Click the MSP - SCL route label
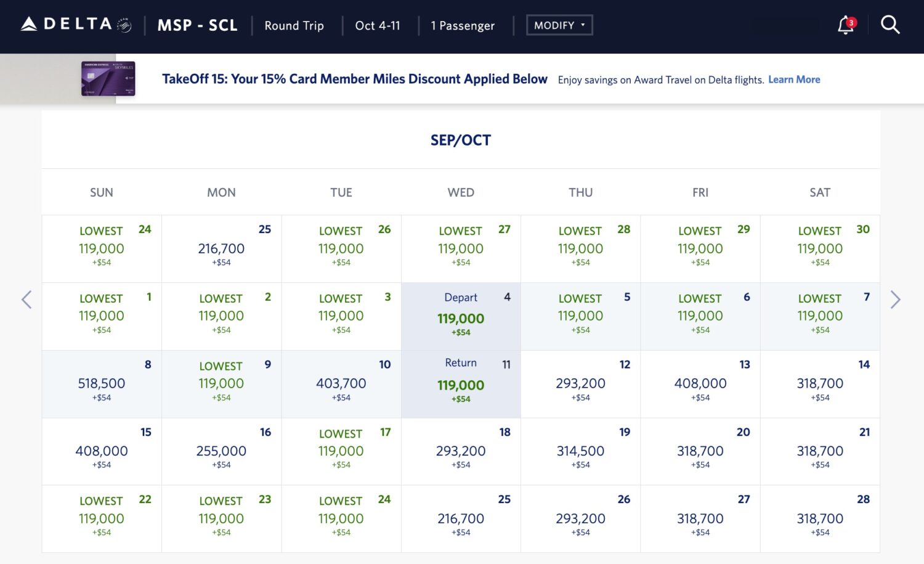924x564 pixels. click(x=198, y=25)
